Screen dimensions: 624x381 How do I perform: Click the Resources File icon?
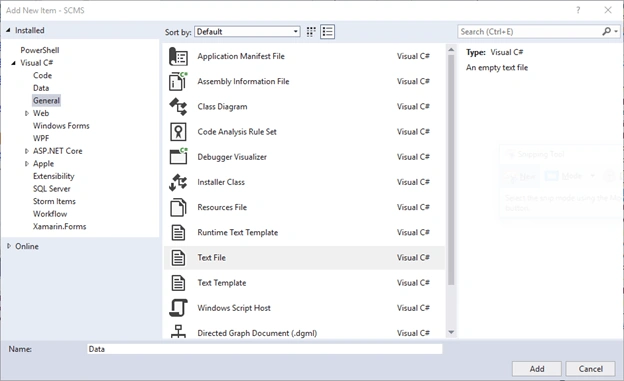[x=178, y=207]
